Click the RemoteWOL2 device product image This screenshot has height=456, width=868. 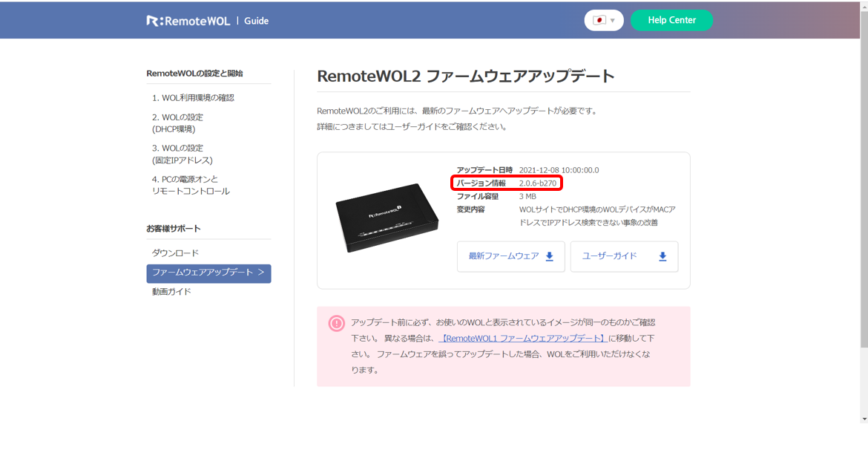tap(387, 218)
